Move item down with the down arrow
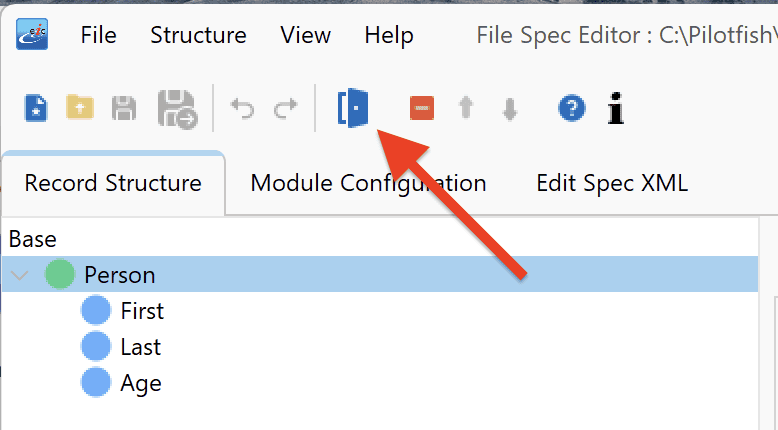The height and width of the screenshot is (430, 778). click(x=510, y=109)
